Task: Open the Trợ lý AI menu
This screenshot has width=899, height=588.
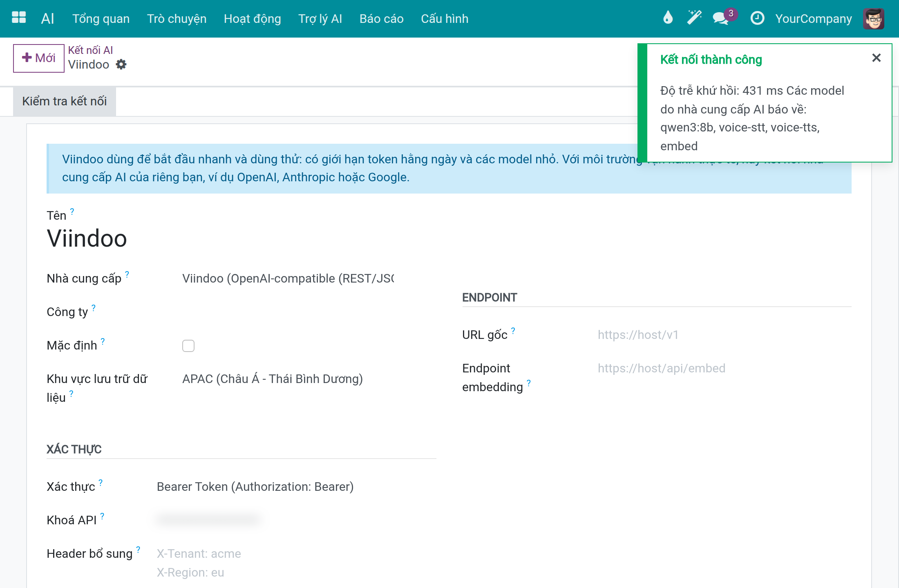Action: pyautogui.click(x=320, y=18)
